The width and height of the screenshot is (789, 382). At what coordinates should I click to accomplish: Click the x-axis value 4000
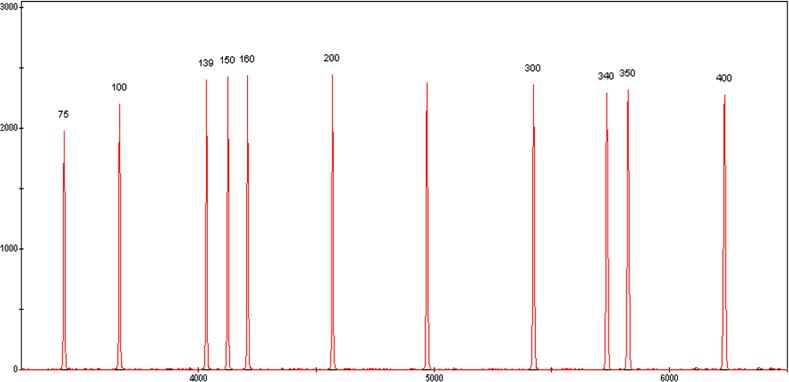[198, 377]
